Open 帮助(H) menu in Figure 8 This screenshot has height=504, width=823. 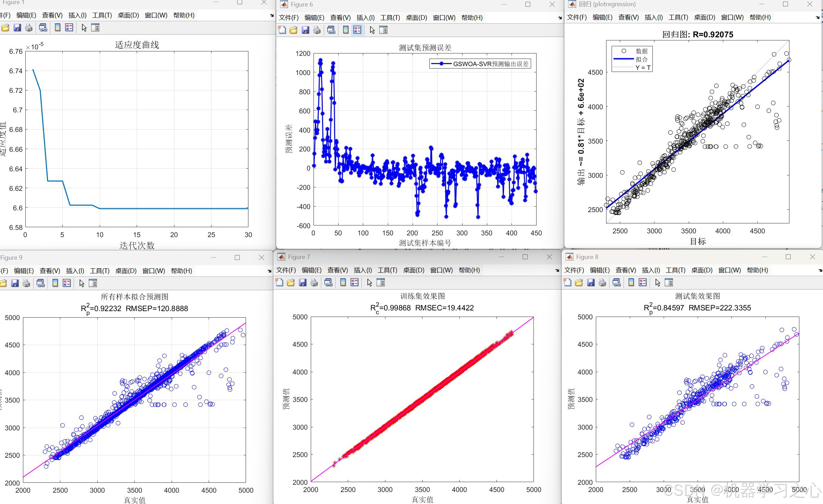pos(757,270)
